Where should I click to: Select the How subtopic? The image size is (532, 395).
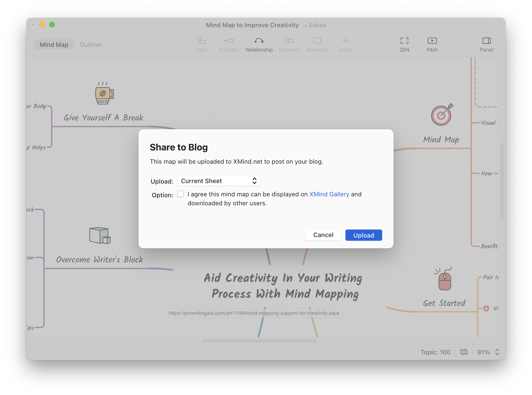(486, 173)
